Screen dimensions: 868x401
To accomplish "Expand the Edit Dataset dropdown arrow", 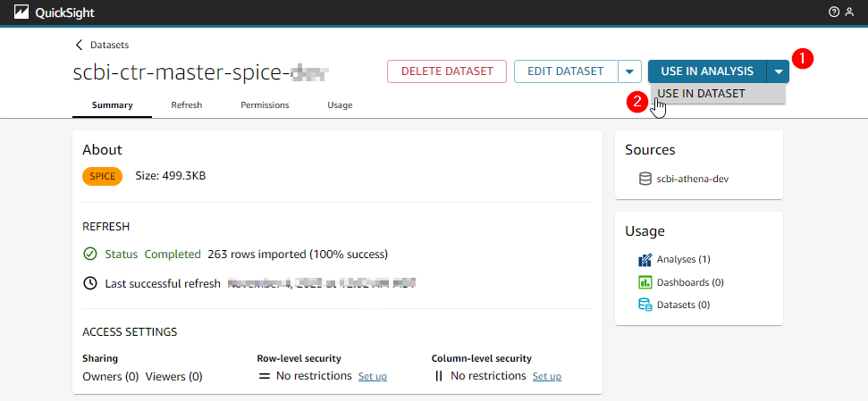I will 629,72.
